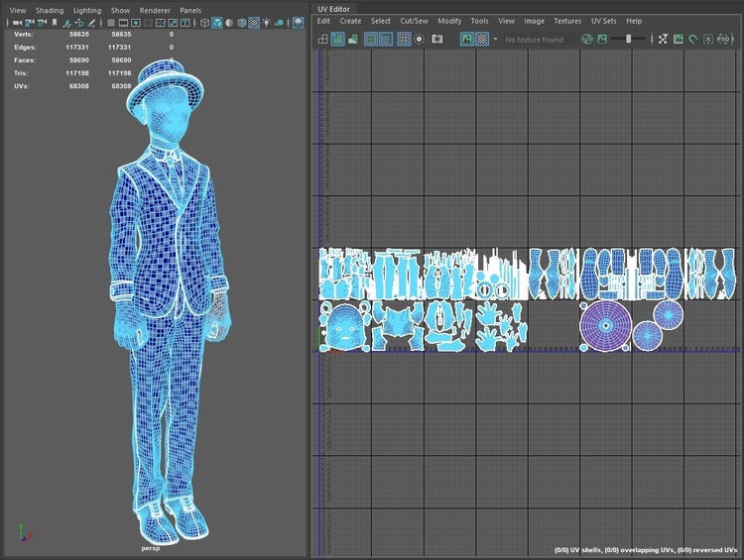
Task: Adjust the dim image slider in UV toolbar
Action: tap(629, 39)
